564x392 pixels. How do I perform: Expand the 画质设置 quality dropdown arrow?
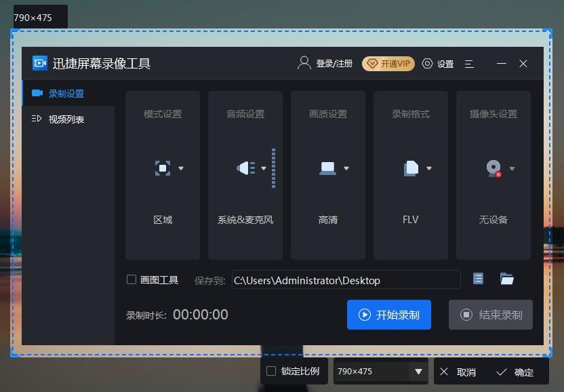click(x=346, y=168)
